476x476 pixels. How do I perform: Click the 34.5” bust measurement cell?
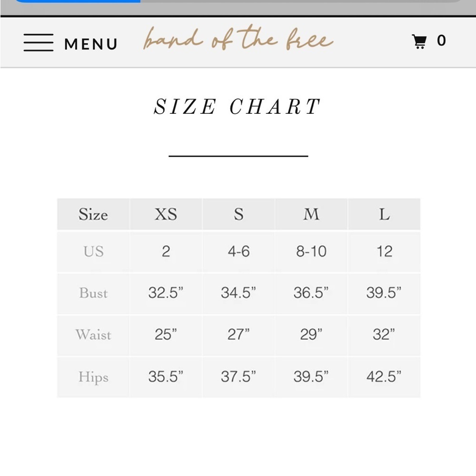(238, 293)
